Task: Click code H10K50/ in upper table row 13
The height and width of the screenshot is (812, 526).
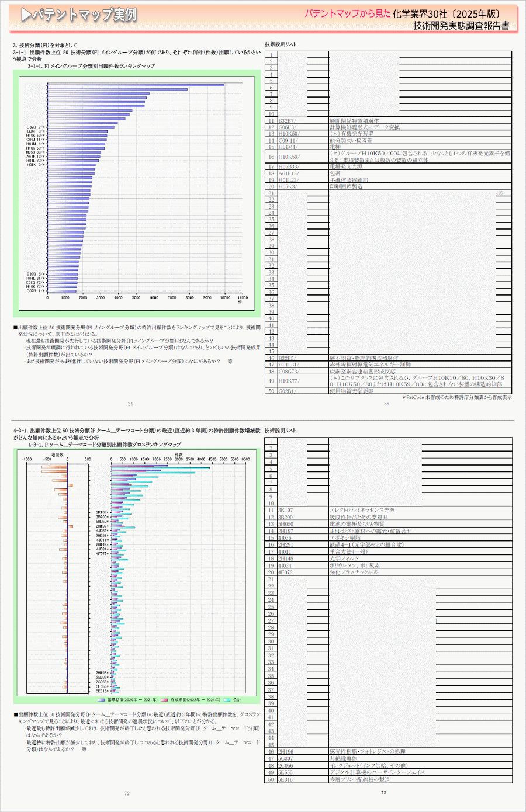Action: pyautogui.click(x=289, y=134)
